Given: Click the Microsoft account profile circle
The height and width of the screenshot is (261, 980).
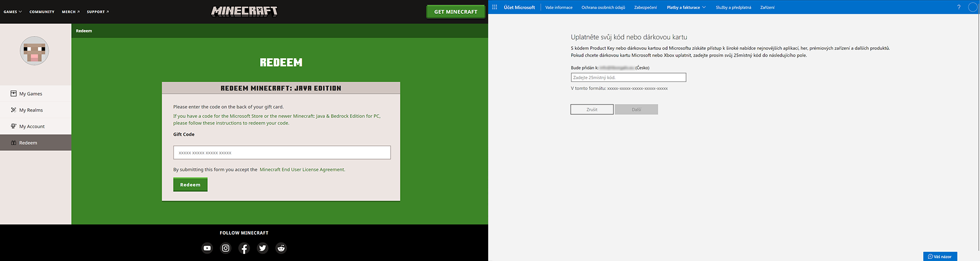Looking at the screenshot, I should (973, 7).
